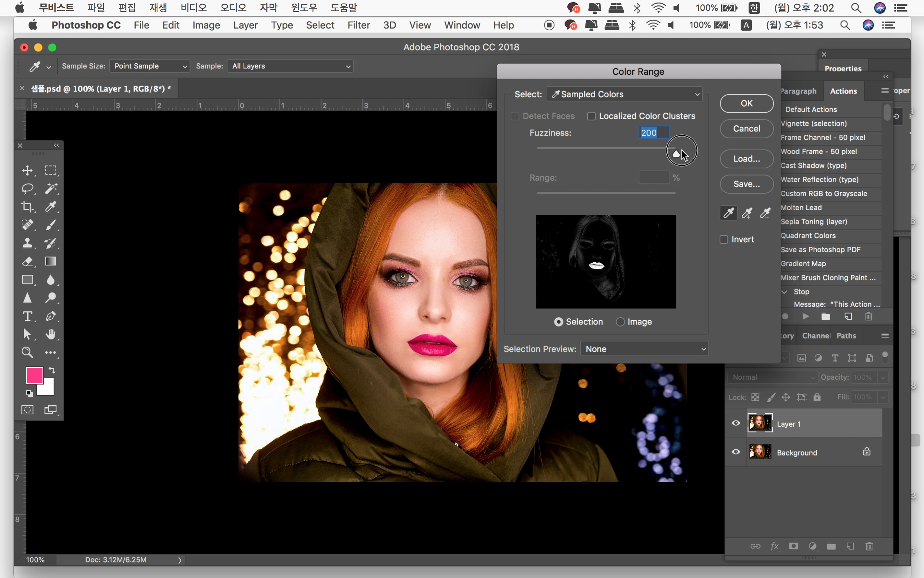Switch to the Paths tab

(x=846, y=336)
